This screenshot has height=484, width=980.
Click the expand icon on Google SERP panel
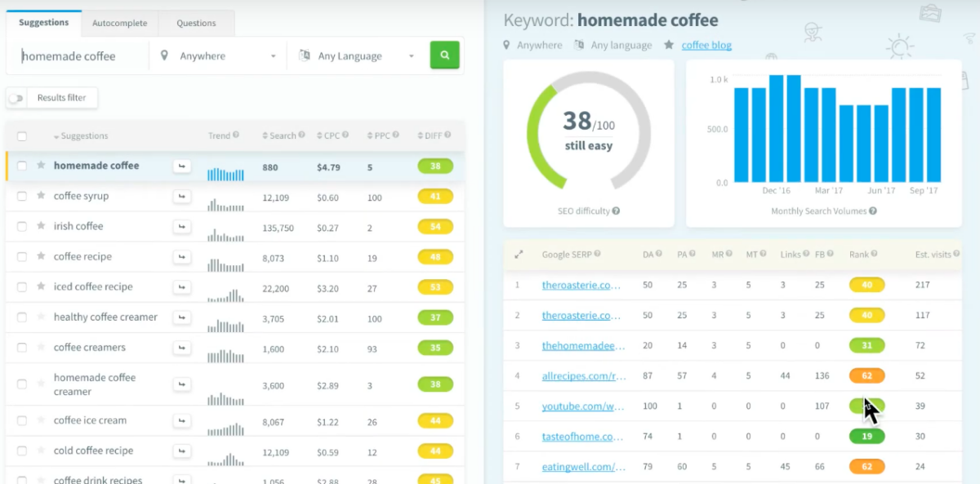click(x=518, y=254)
